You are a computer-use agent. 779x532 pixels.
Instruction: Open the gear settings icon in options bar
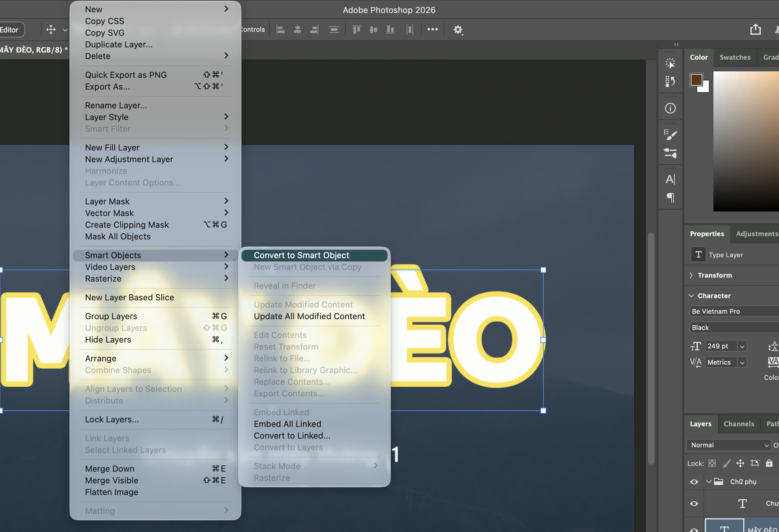[458, 29]
